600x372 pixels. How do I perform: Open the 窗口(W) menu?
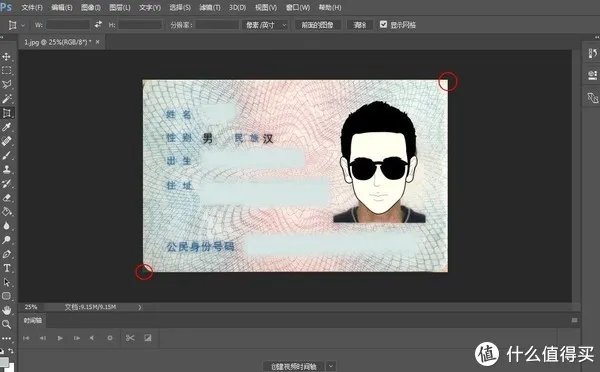pos(297,7)
